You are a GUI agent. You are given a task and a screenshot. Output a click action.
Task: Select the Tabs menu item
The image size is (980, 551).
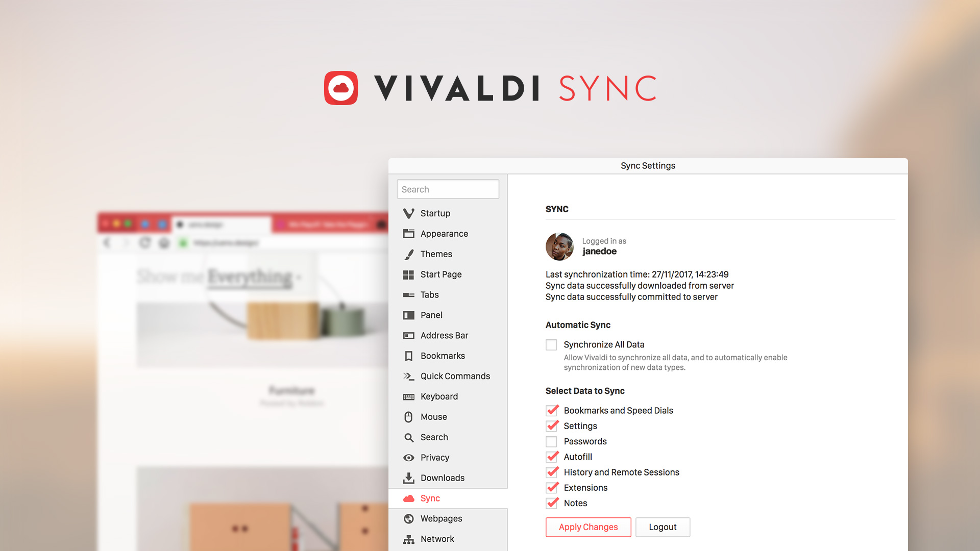tap(429, 294)
